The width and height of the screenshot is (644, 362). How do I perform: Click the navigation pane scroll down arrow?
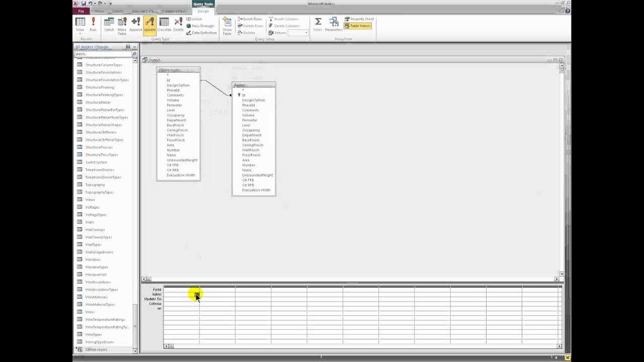coord(135,350)
